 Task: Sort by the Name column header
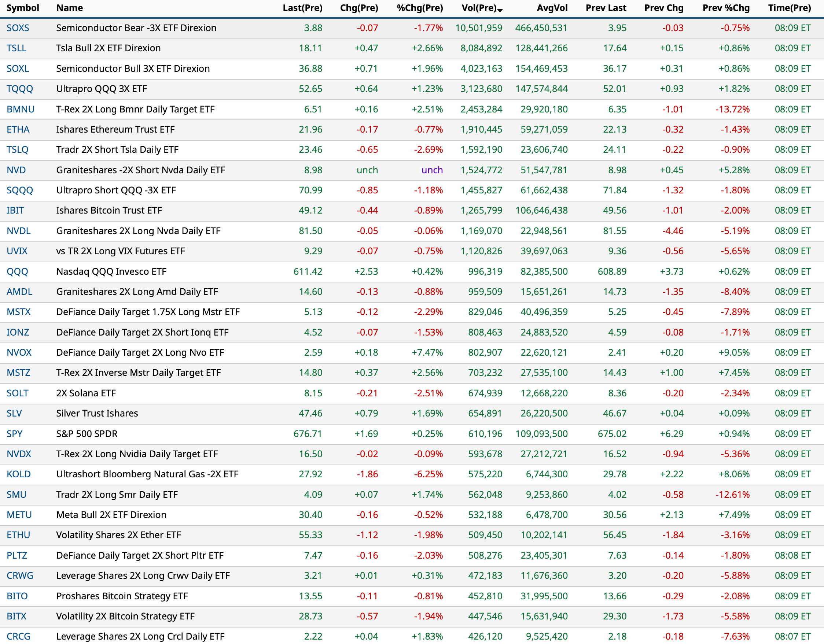coord(69,8)
